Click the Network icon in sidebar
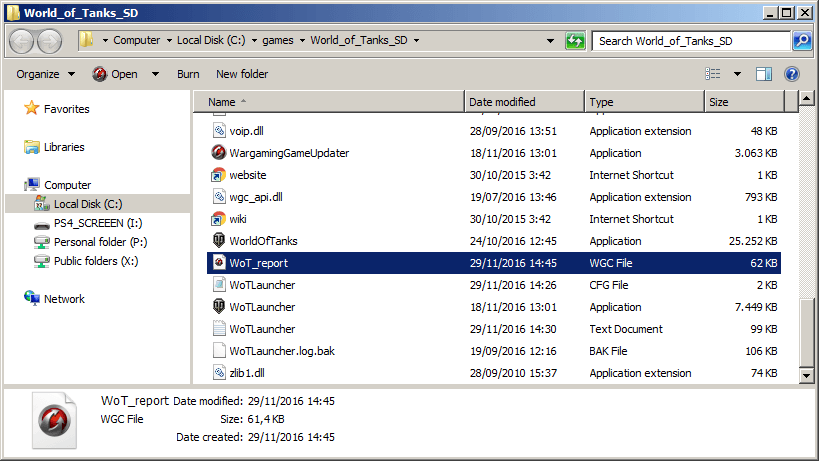 (x=31, y=299)
